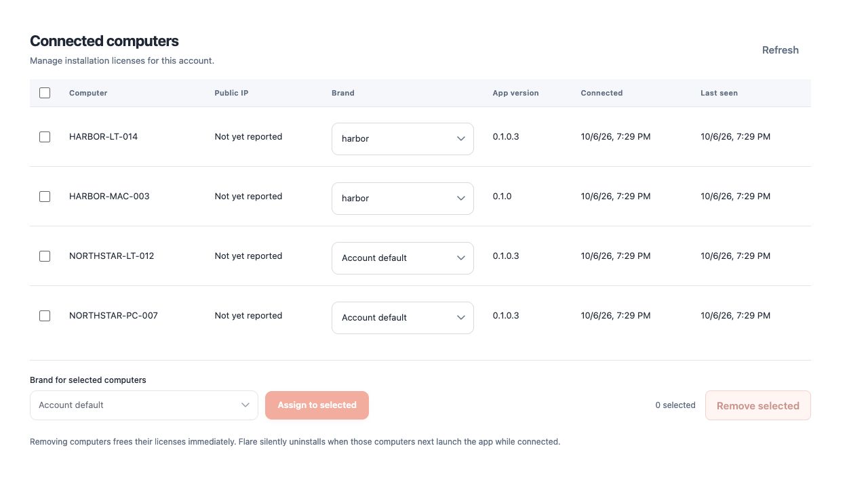The height and width of the screenshot is (488, 868).
Task: Open the Brand dropdown for HARBOR-MAC-003
Action: pyautogui.click(x=403, y=199)
